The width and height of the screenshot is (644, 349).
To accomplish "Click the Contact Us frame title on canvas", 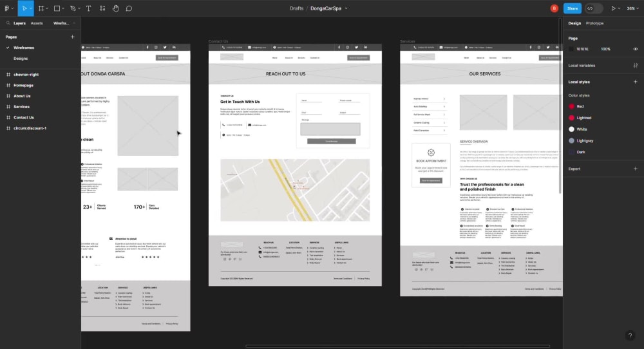I will coord(218,41).
